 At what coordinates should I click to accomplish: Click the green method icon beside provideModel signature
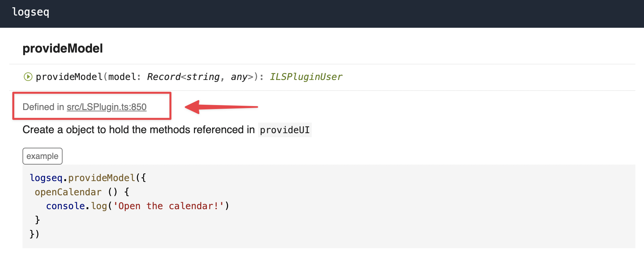pos(28,77)
